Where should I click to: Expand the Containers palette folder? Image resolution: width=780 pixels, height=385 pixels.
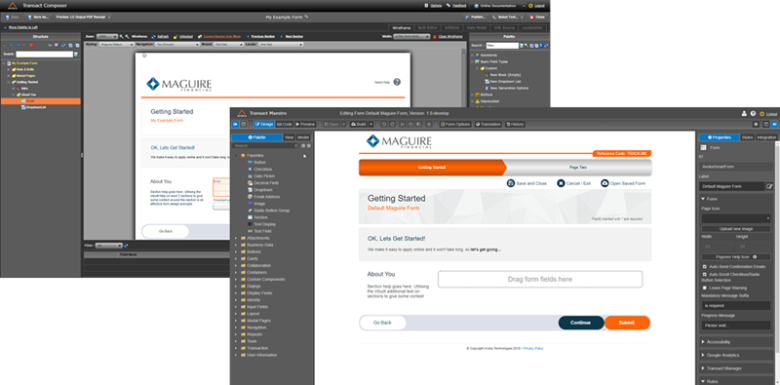(x=236, y=273)
